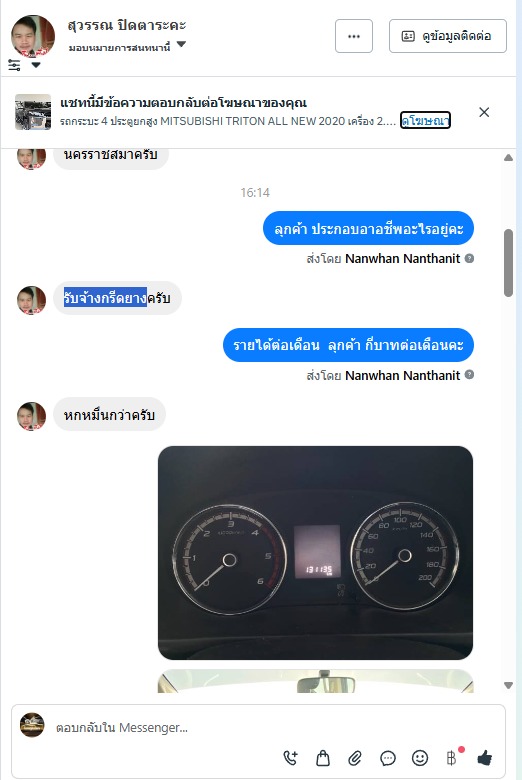Click the phone call icon in composer

[x=291, y=758]
